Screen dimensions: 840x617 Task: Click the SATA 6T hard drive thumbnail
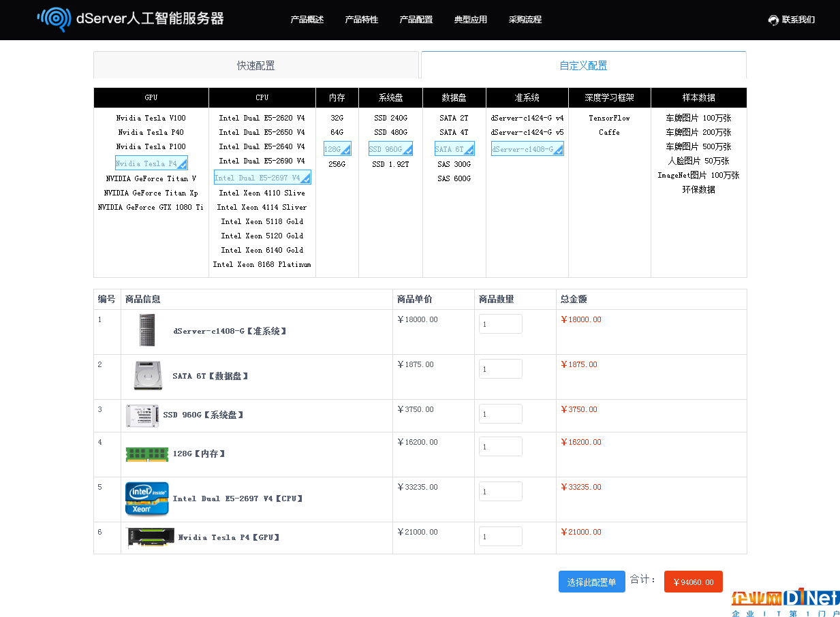pos(149,376)
